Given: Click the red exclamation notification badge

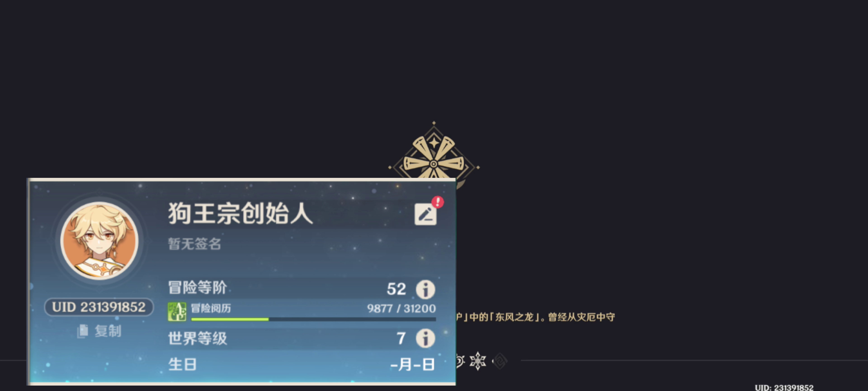Looking at the screenshot, I should coord(437,202).
